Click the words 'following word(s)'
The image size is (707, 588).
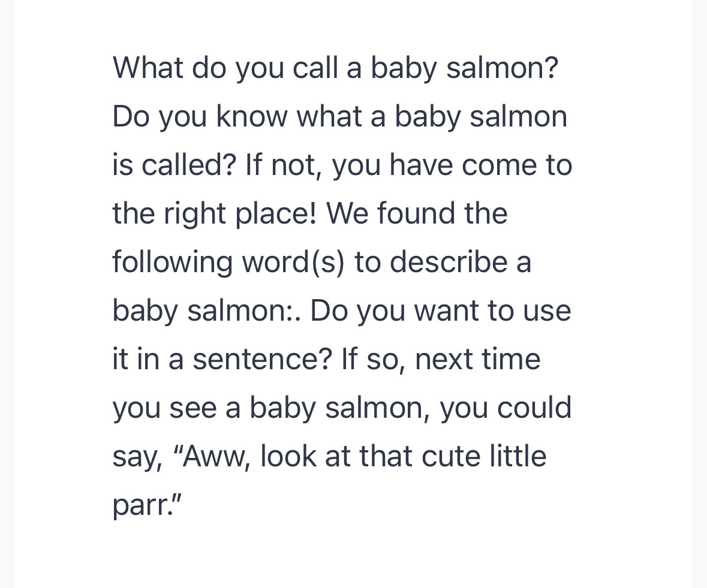tap(228, 263)
